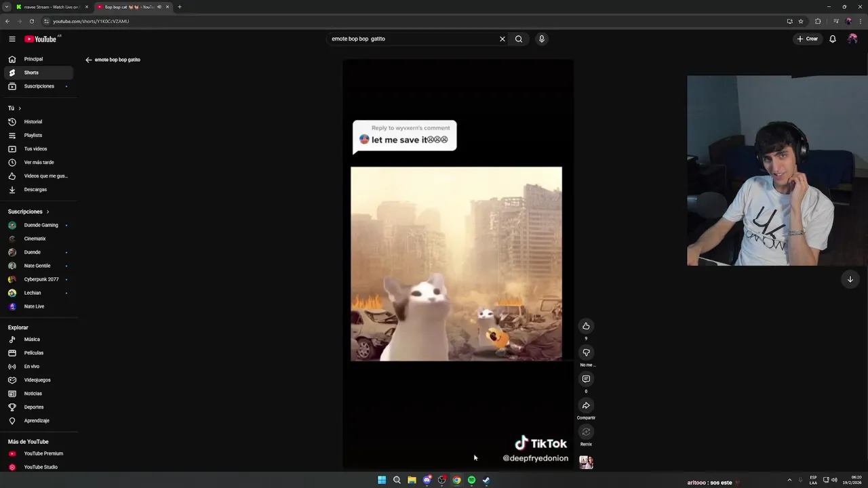The width and height of the screenshot is (868, 488).
Task: Open En vivo under Explorar
Action: point(39,367)
